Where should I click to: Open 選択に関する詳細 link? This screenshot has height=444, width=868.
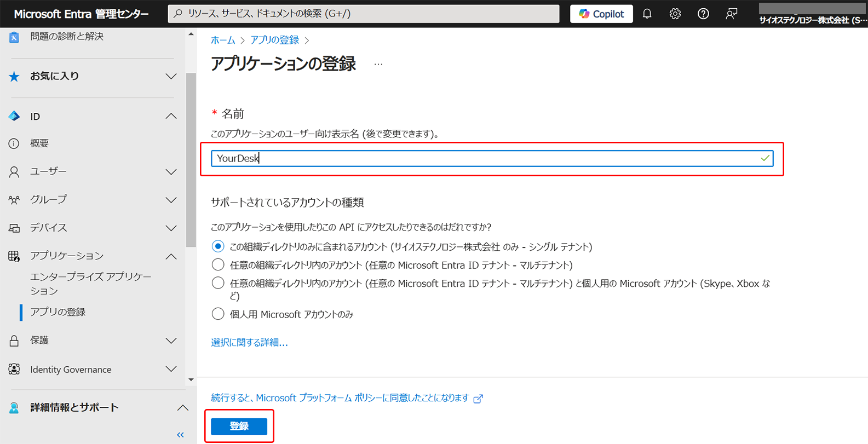[249, 342]
